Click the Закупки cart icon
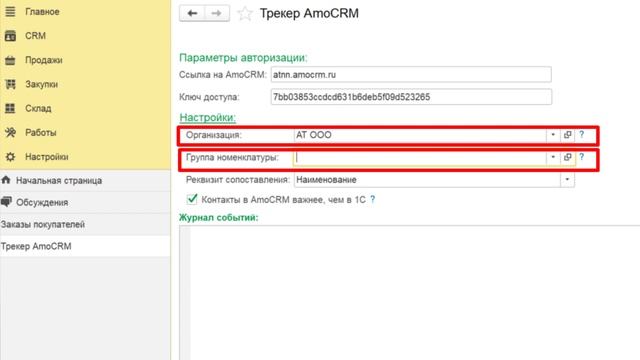 click(x=10, y=84)
